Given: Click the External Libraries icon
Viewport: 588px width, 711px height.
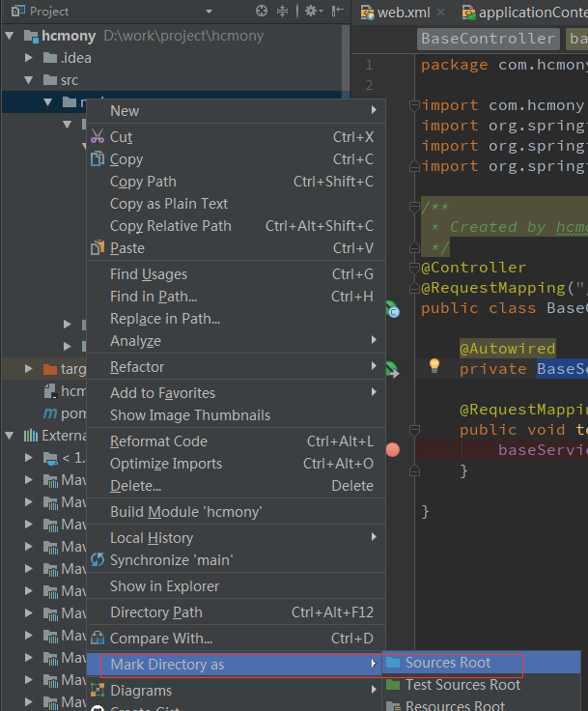Looking at the screenshot, I should 31,436.
